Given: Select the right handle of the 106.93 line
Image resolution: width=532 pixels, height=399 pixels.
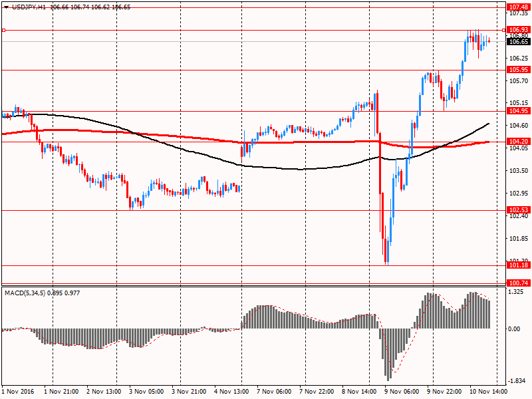Looking at the screenshot, I should (503, 30).
